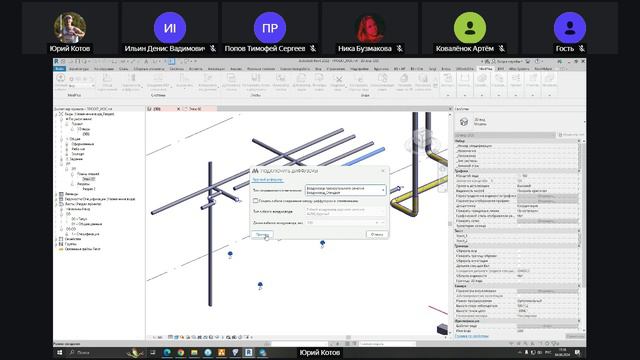Open Google Chrome from the taskbar
Image resolution: width=640 pixels, height=360 pixels.
[181, 352]
